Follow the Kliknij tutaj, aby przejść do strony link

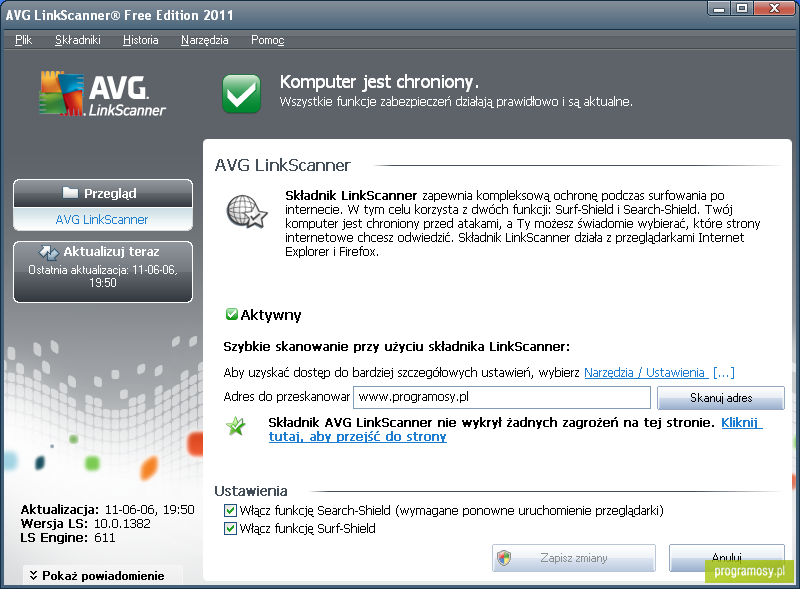click(x=358, y=436)
